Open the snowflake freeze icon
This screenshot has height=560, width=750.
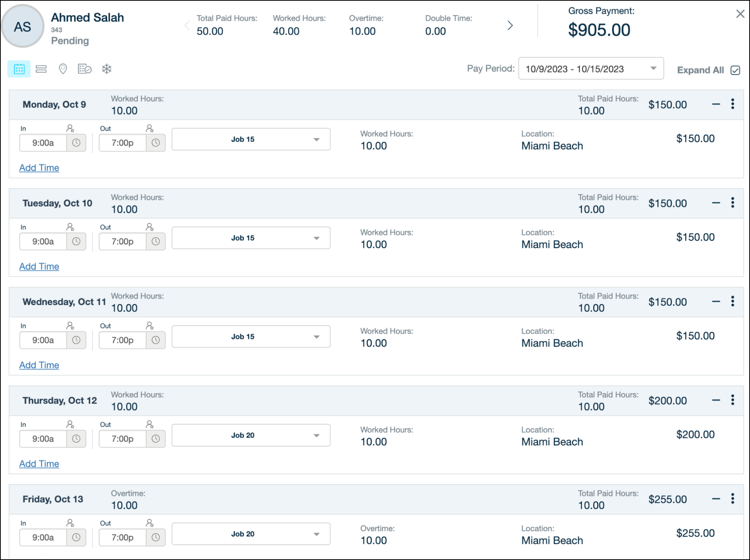coord(107,69)
